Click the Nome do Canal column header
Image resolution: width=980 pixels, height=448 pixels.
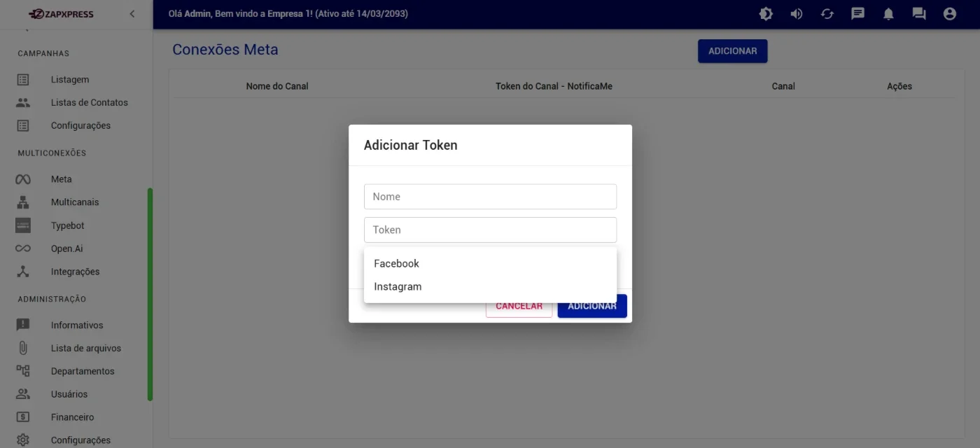pyautogui.click(x=277, y=86)
